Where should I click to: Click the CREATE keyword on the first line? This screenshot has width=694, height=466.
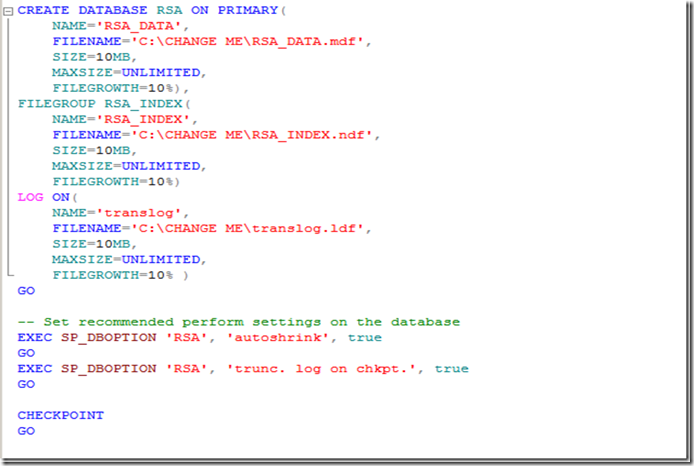click(42, 9)
